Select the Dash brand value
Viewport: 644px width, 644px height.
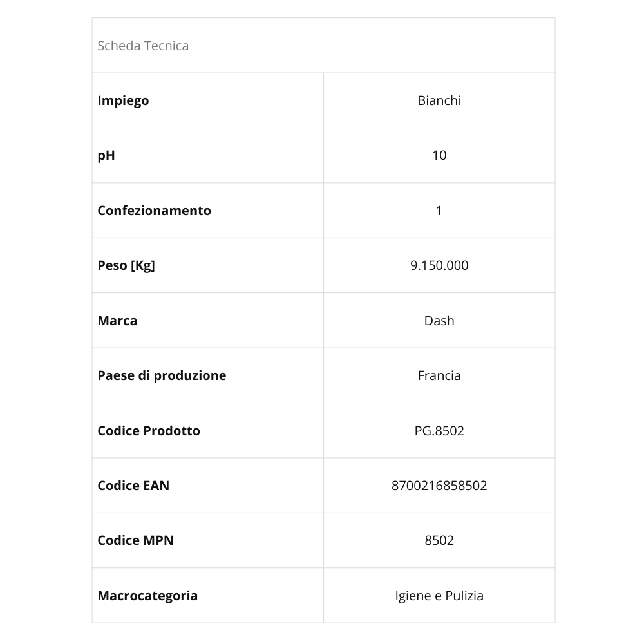439,321
